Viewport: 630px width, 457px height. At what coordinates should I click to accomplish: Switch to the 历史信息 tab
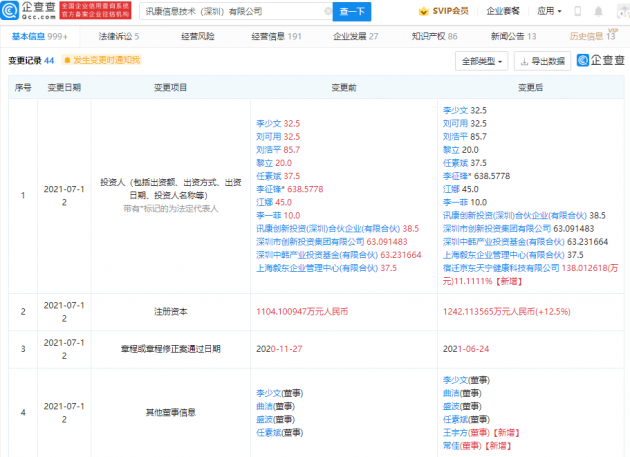(592, 37)
